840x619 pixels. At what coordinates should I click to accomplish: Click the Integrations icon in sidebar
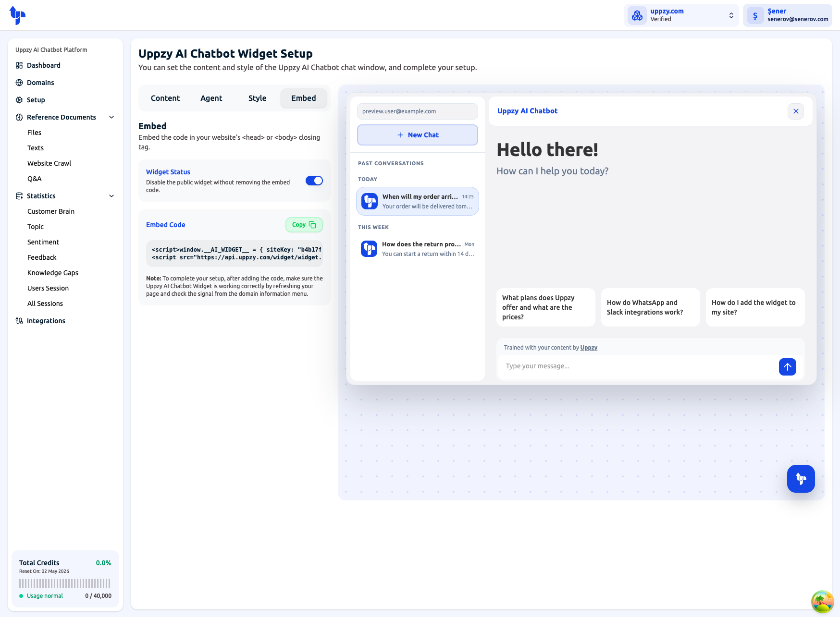click(x=19, y=321)
